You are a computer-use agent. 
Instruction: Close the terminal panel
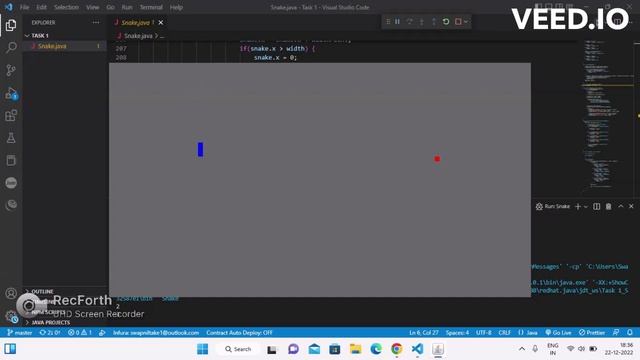[631, 207]
